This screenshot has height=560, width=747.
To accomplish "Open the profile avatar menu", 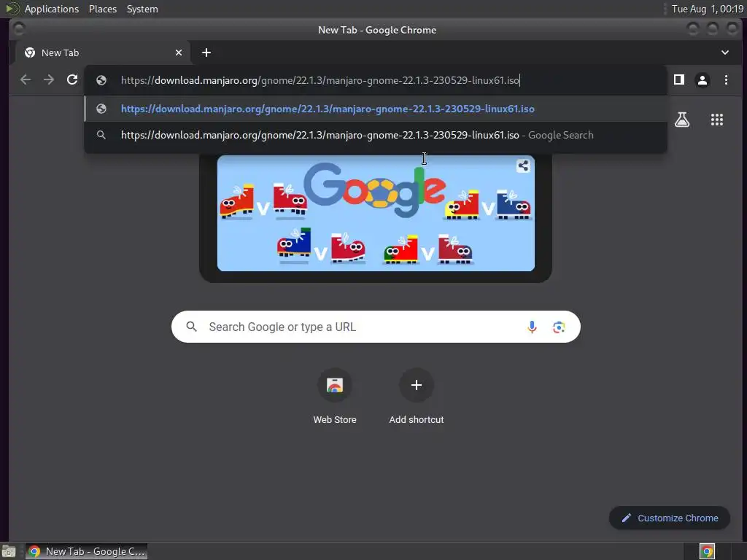I will [703, 80].
